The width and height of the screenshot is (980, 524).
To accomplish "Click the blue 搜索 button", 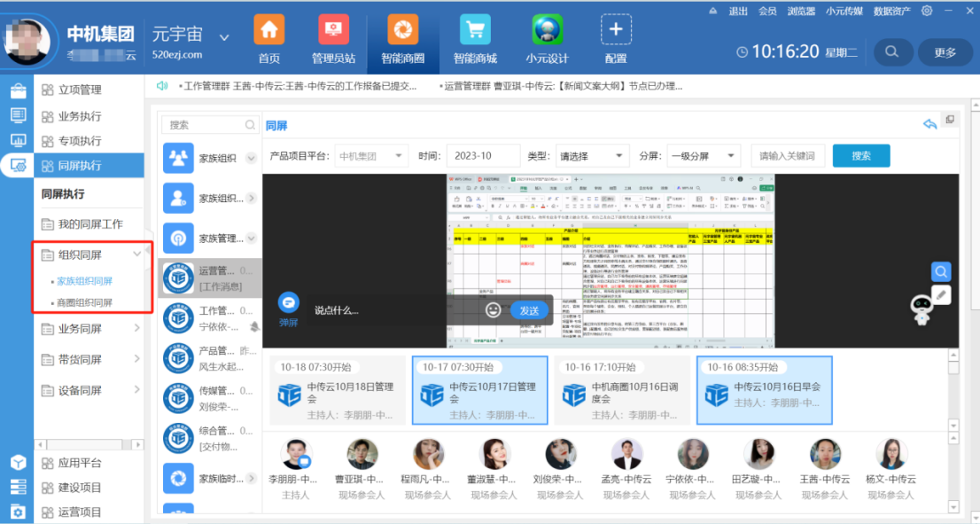I will 860,156.
